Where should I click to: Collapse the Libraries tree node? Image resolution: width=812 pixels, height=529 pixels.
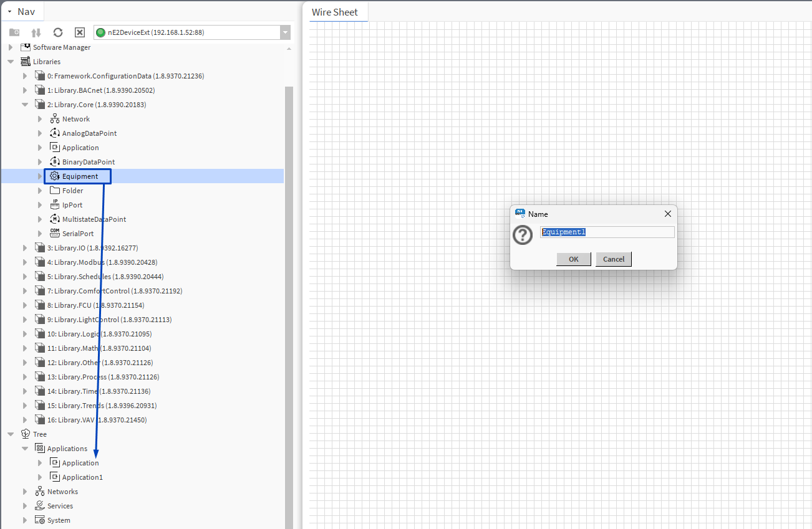pyautogui.click(x=11, y=62)
